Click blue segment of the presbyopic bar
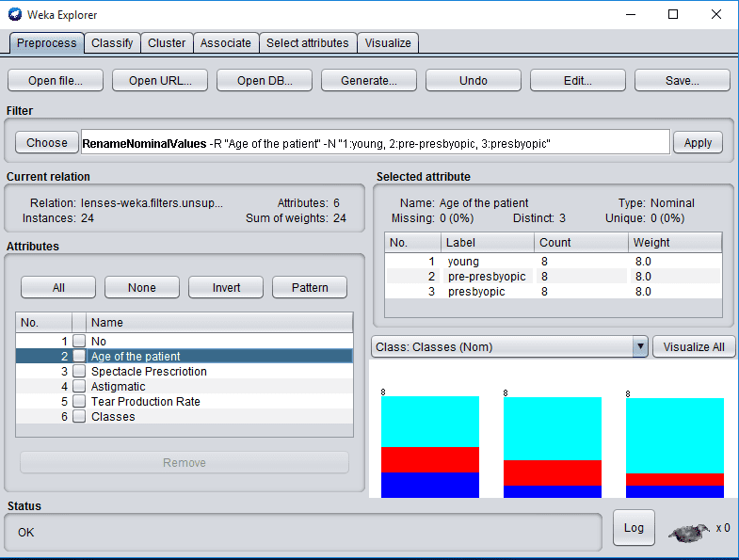Image resolution: width=739 pixels, height=560 pixels. (674, 491)
